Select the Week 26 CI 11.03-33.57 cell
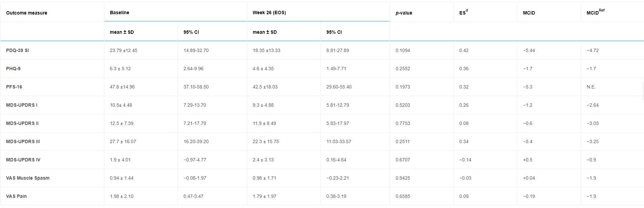This screenshot has height=208, width=644. pos(339,141)
